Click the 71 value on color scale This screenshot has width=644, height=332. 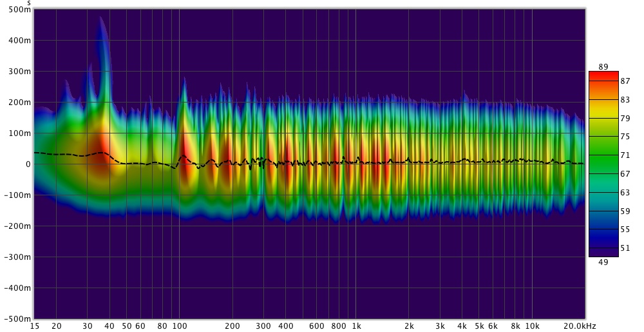click(x=625, y=155)
